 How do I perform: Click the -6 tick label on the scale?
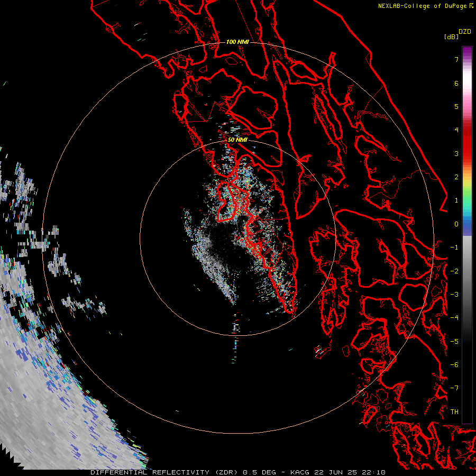[x=454, y=365]
